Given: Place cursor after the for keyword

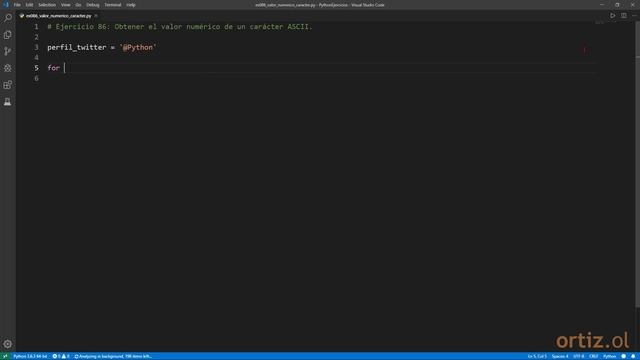Looking at the screenshot, I should pyautogui.click(x=64, y=68).
